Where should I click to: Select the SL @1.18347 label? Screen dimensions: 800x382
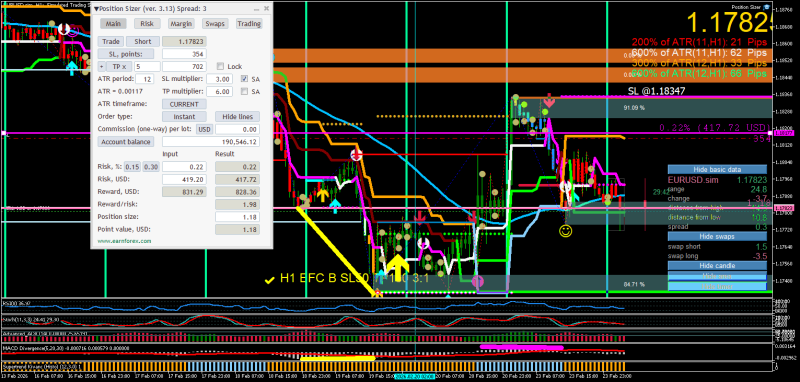[656, 91]
